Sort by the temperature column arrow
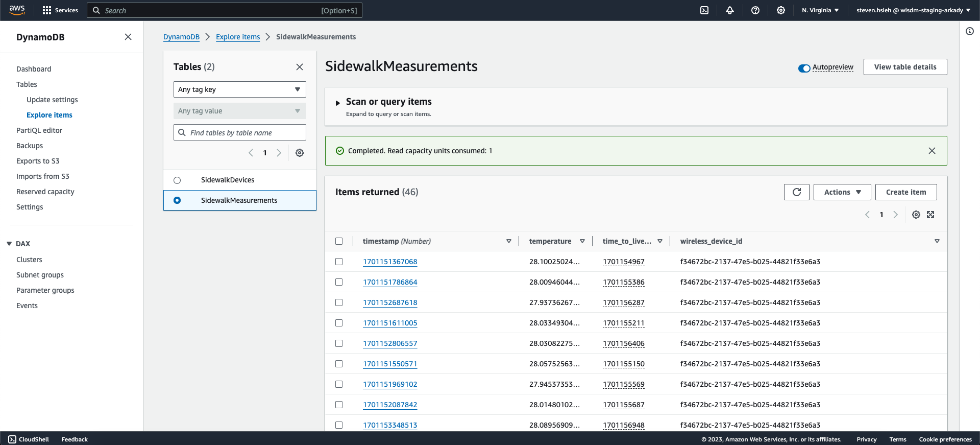The image size is (980, 445). pyautogui.click(x=582, y=241)
